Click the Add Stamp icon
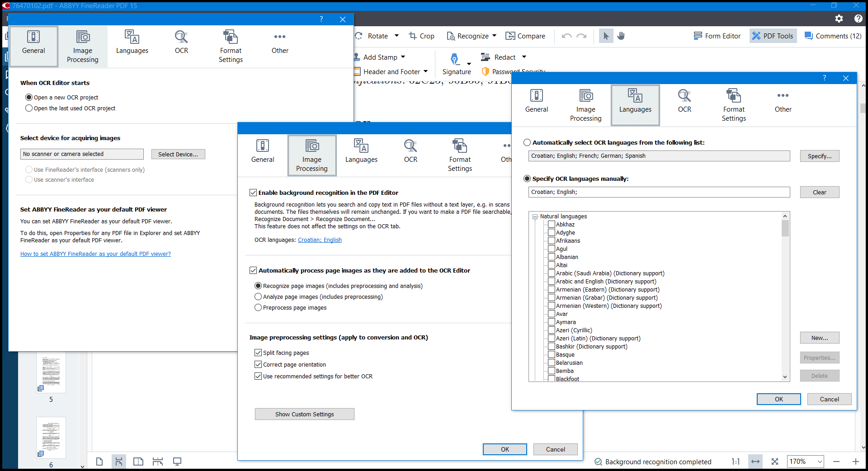Image resolution: width=868 pixels, height=471 pixels. (x=357, y=57)
